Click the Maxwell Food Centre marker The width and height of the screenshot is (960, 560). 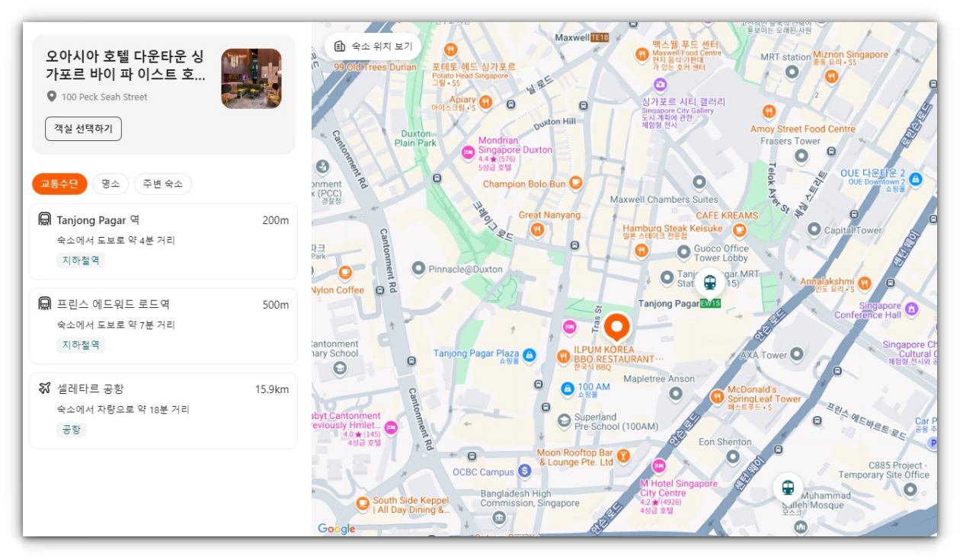coord(642,55)
